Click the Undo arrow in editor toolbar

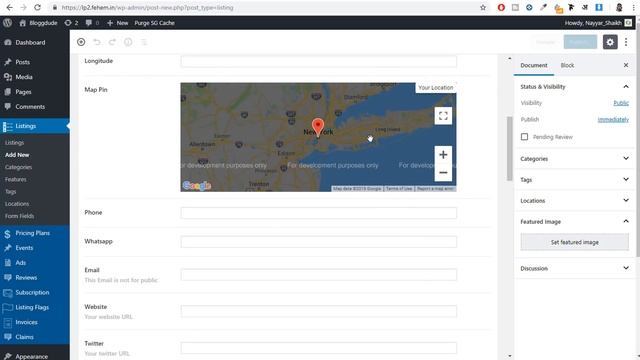pos(97,42)
